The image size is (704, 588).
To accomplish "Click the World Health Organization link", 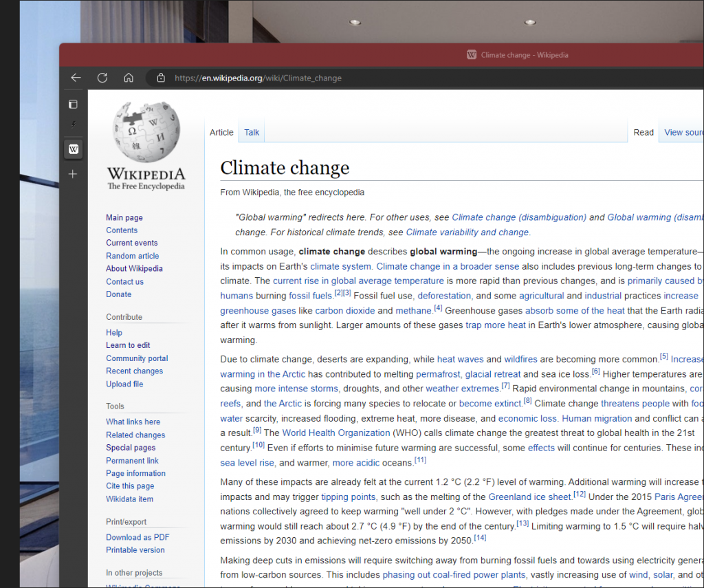I will (335, 433).
